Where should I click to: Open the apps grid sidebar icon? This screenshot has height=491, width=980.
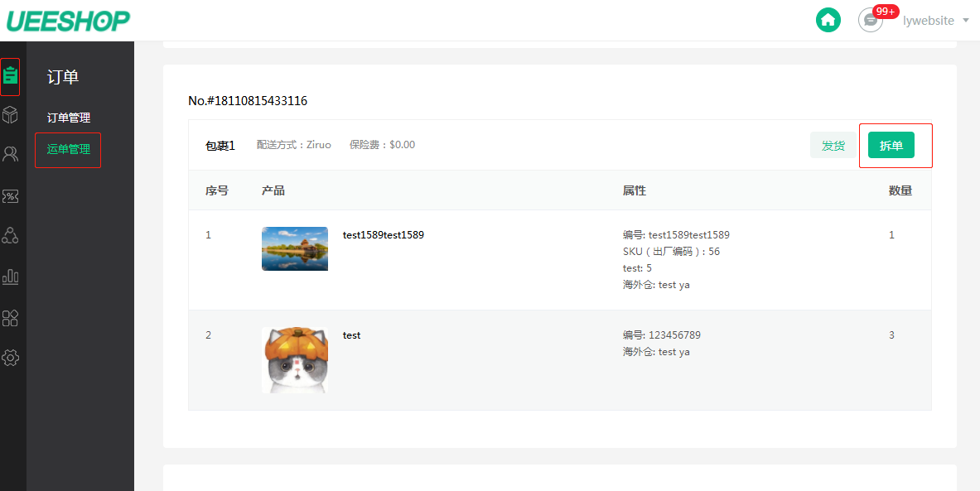[10, 318]
